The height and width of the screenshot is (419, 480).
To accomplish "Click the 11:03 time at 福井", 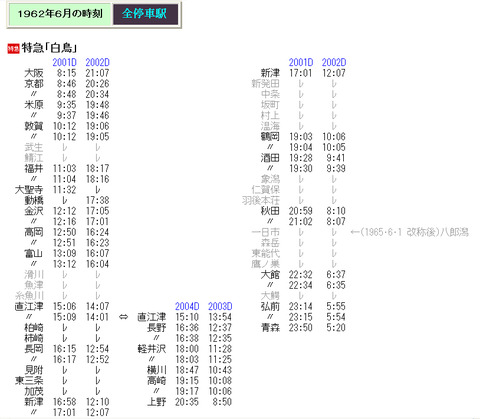I will coord(65,169).
